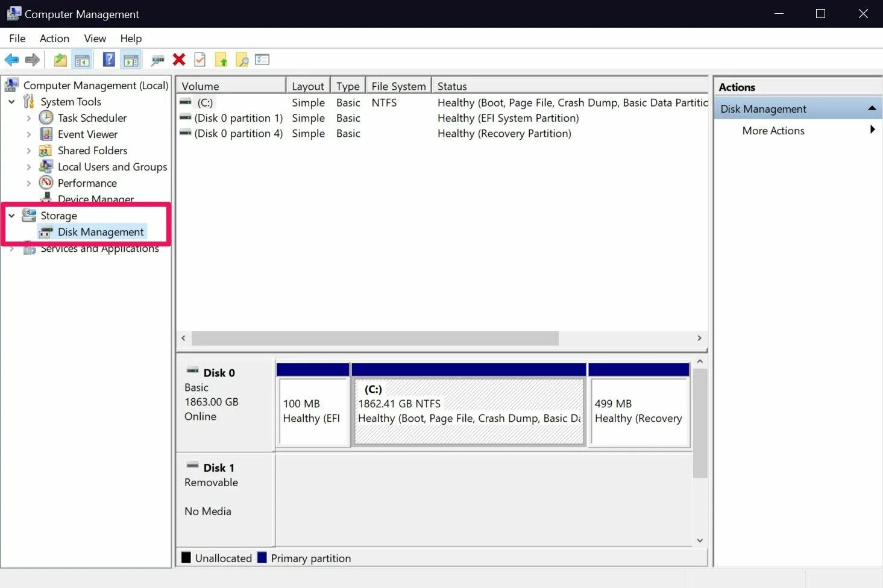Image resolution: width=883 pixels, height=588 pixels.
Task: Toggle the Show/Hide Console Tree icon
Action: (x=82, y=60)
